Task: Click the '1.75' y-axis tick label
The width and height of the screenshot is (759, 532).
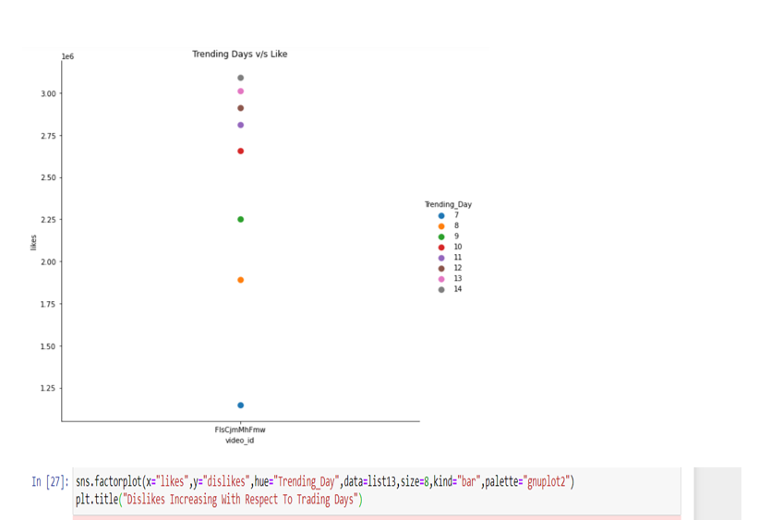Action: (x=48, y=304)
